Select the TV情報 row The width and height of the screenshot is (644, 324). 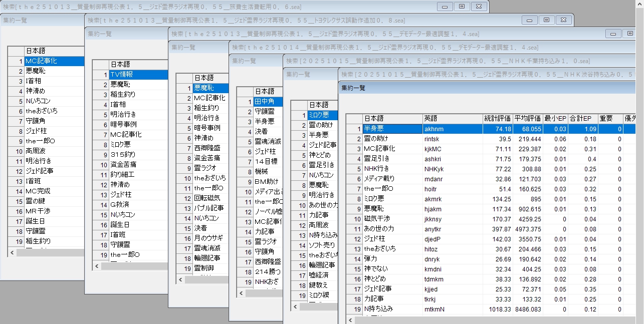(x=138, y=74)
